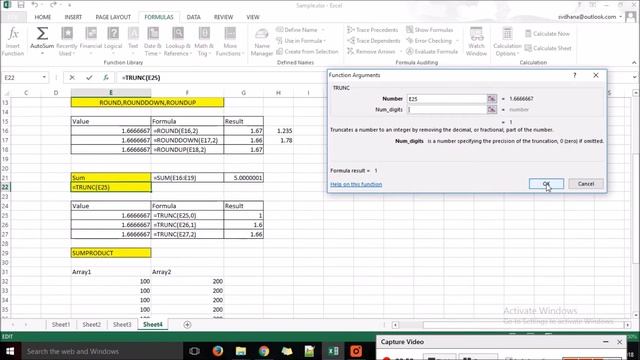Click Trace Dependents
Viewport: 640px width, 360px height.
click(x=373, y=41)
